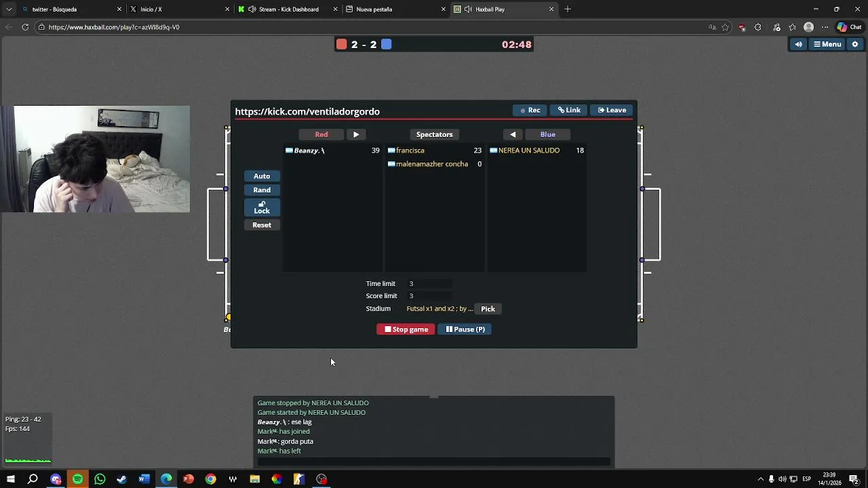Open File Explorer from taskbar
868x488 pixels.
pyautogui.click(x=255, y=479)
